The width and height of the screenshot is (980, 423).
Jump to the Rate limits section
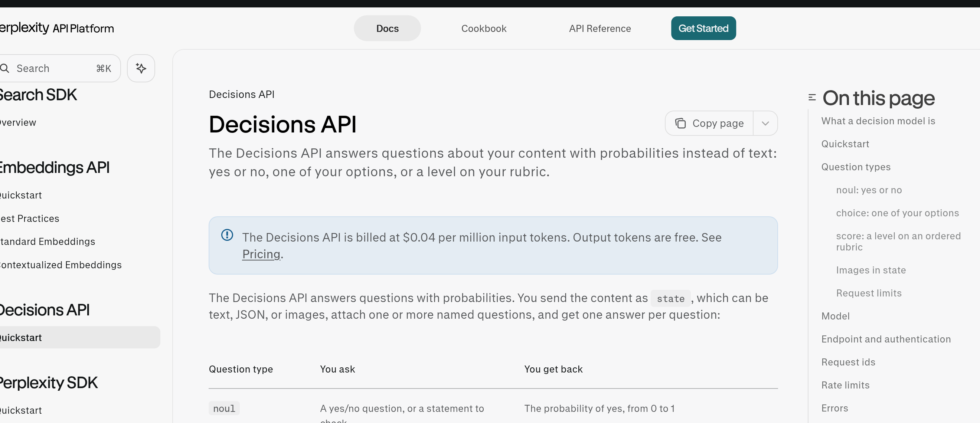coord(845,386)
